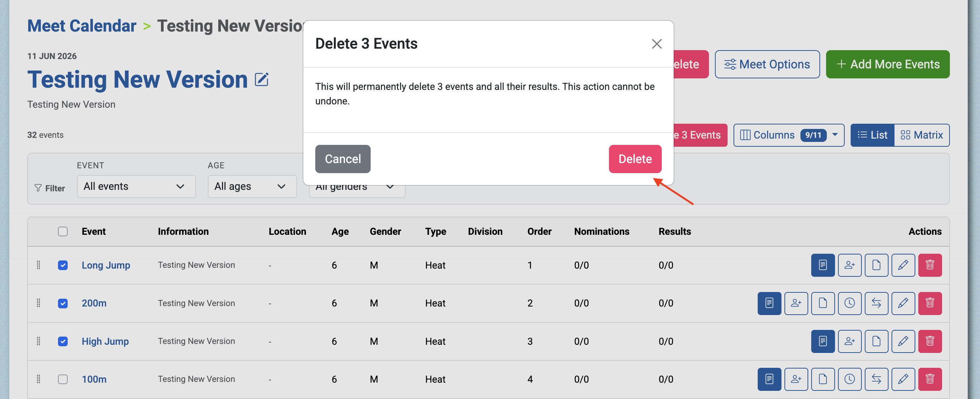Open the All events dropdown
The width and height of the screenshot is (980, 399).
[136, 186]
